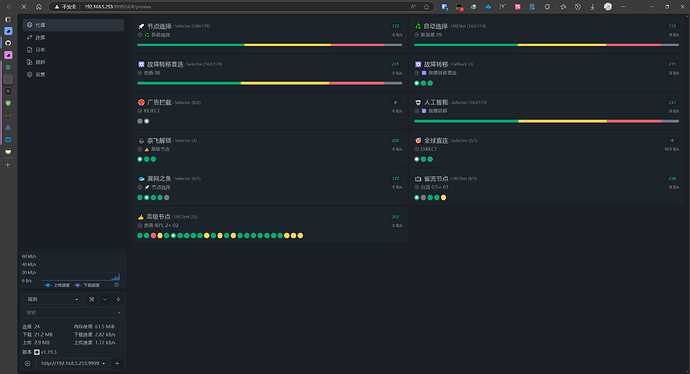Click the plus icon in browser sidebar
690x374 pixels.
[x=7, y=165]
